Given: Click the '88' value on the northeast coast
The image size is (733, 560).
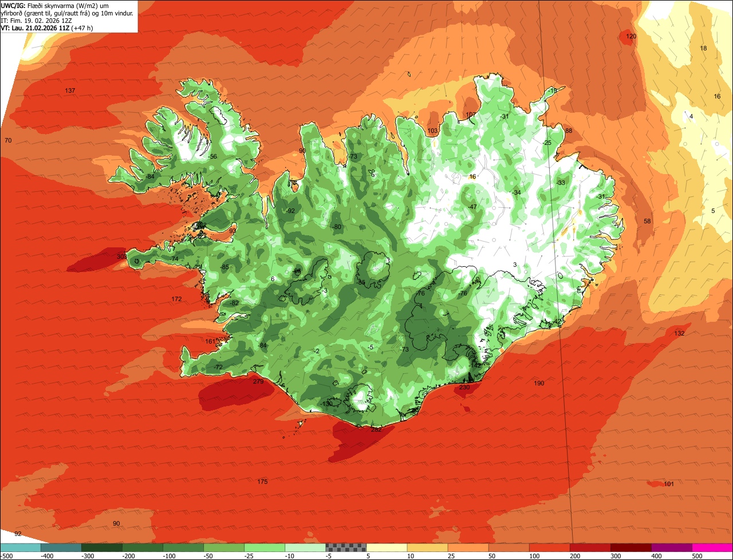Looking at the screenshot, I should tap(569, 131).
